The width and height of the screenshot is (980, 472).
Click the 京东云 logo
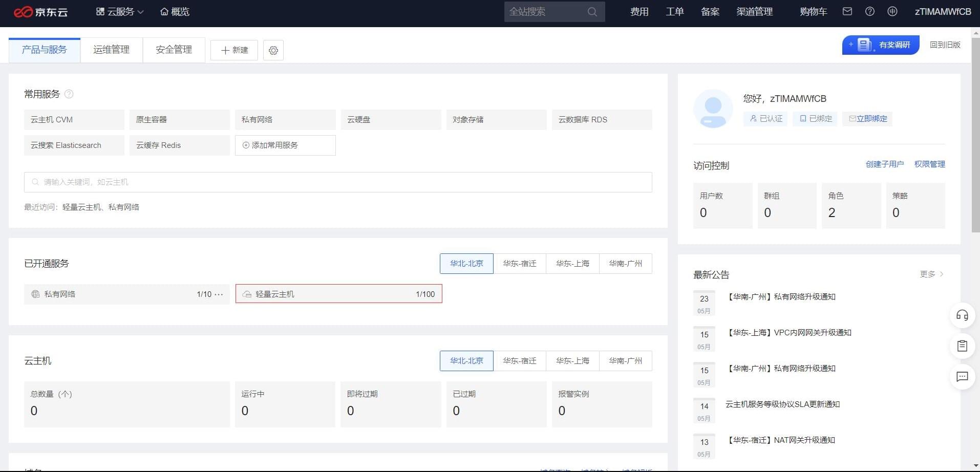[40, 12]
